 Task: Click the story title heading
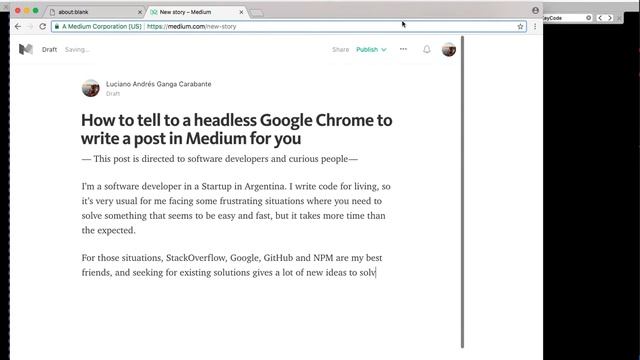tap(237, 129)
